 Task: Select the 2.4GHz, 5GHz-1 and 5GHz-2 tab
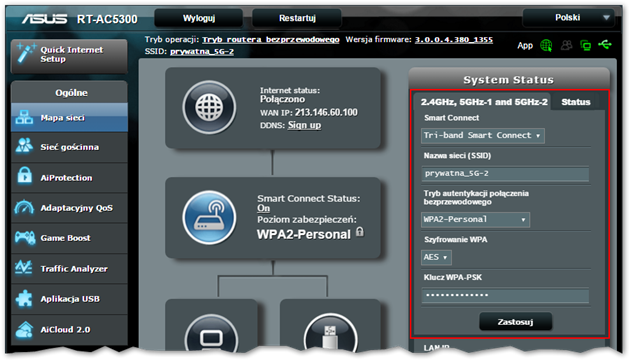coord(484,102)
